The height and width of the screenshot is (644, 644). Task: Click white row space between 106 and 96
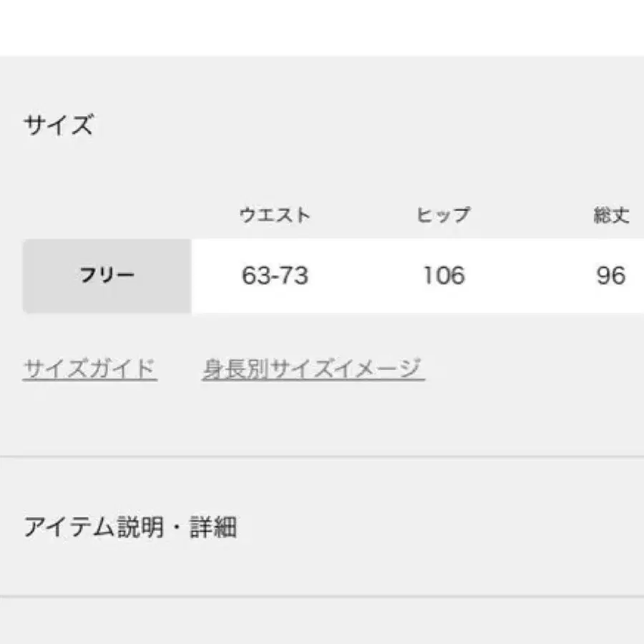click(530, 275)
